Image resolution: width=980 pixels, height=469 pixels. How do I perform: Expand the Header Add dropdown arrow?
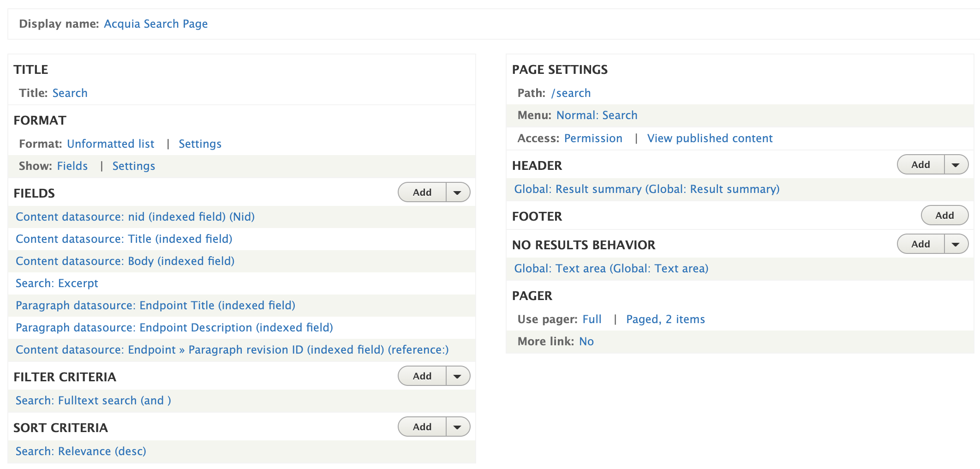click(956, 165)
